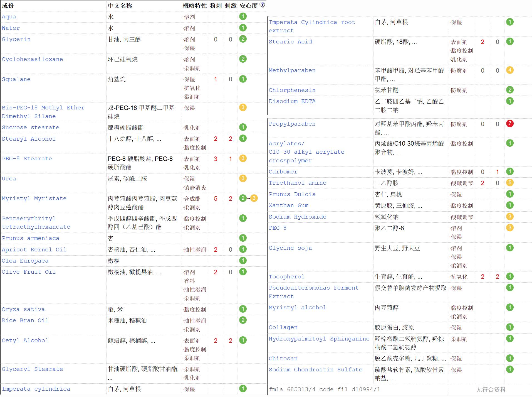Open the Collagen ingredient link

pos(283,327)
